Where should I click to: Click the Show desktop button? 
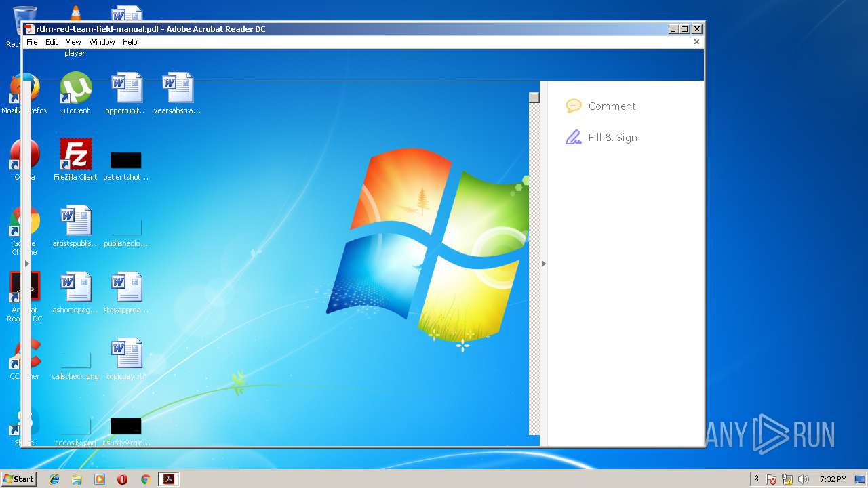860,479
